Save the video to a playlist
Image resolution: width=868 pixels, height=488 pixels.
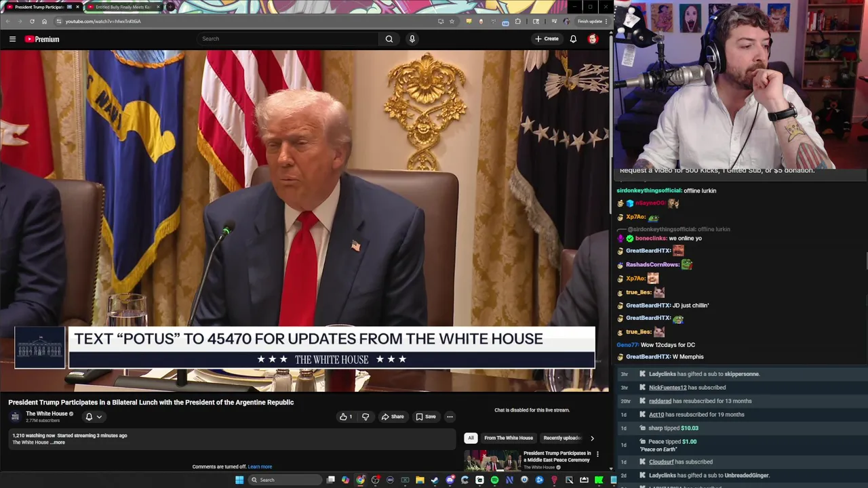tap(426, 417)
